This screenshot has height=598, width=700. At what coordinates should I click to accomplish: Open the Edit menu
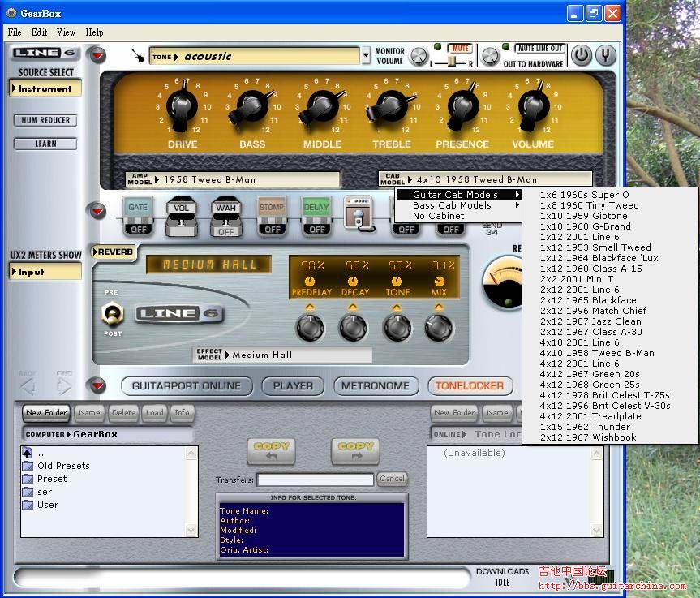tap(39, 32)
